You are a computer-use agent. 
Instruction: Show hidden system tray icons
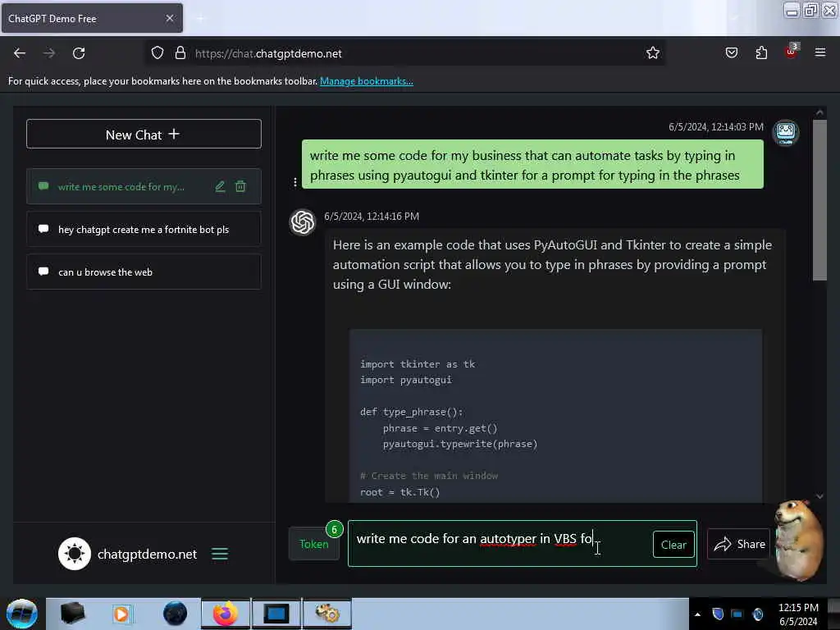697,614
